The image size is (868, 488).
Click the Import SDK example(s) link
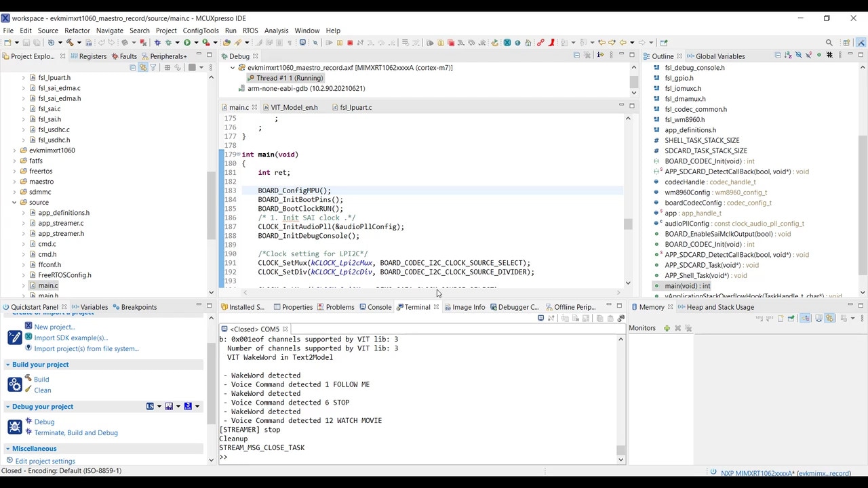pyautogui.click(x=71, y=338)
